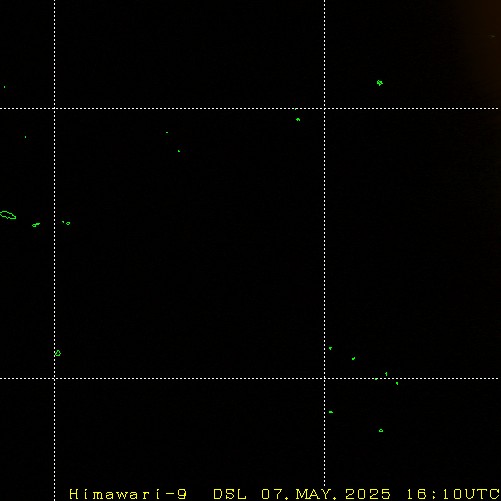The width and height of the screenshot is (501, 501).
Task: Click the lower-left gridline intersection
Action: 55,378
